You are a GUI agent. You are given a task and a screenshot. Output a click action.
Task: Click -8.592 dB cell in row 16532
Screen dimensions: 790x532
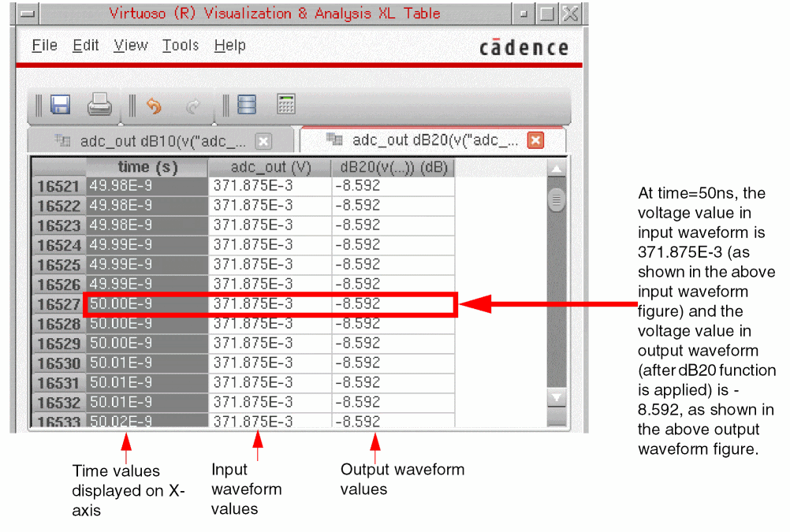point(393,403)
